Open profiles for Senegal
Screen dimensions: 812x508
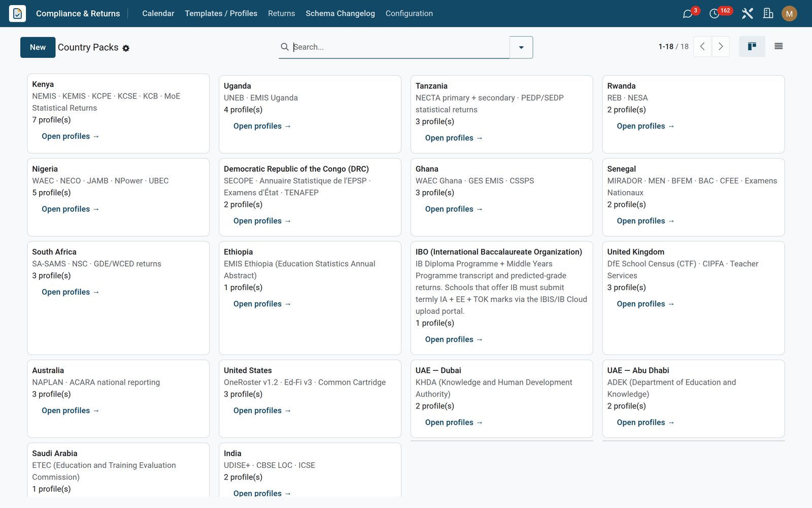point(646,221)
